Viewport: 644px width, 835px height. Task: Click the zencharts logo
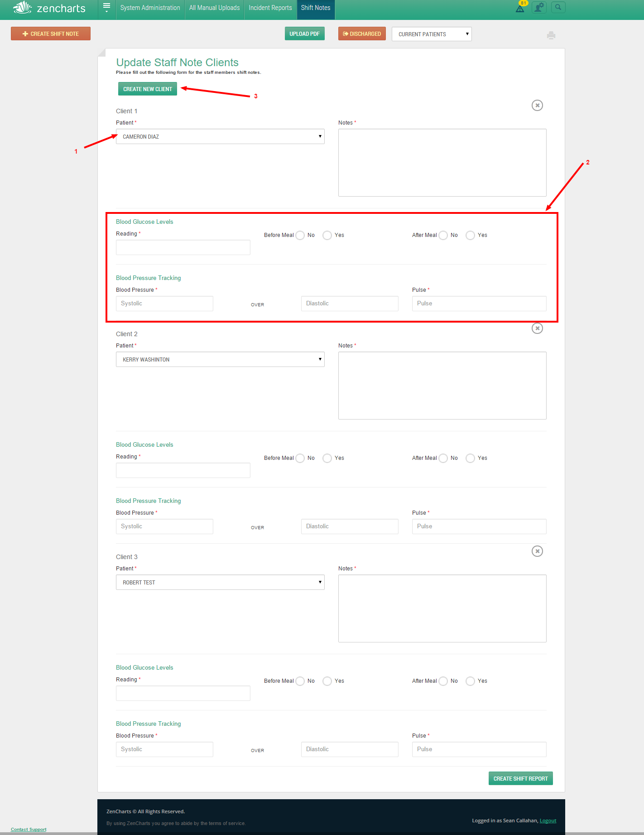[x=49, y=8]
